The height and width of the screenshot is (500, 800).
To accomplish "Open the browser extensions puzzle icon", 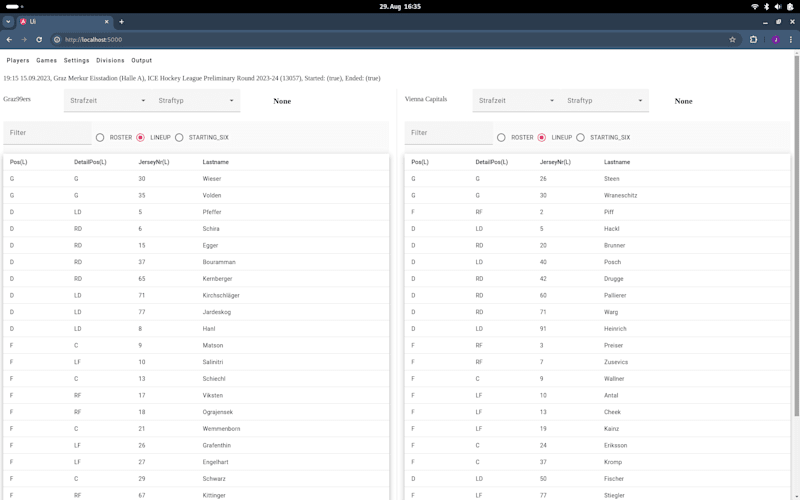I will point(753,39).
